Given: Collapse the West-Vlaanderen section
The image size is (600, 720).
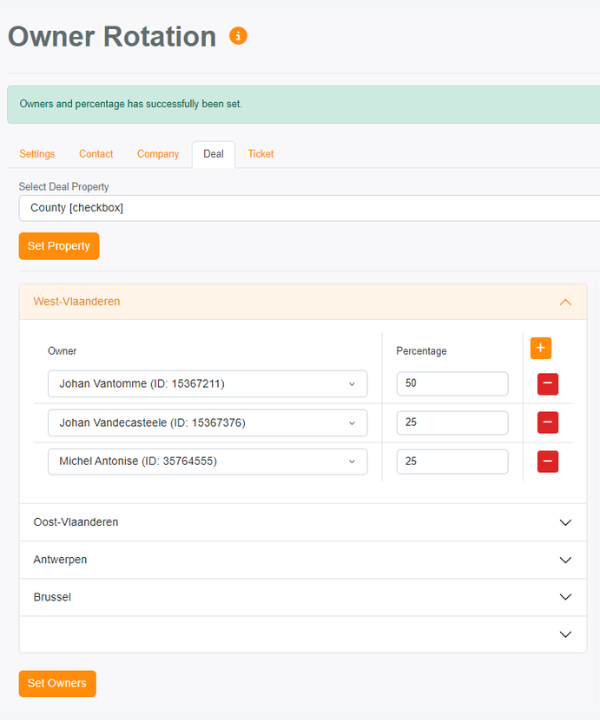Looking at the screenshot, I should tap(565, 302).
